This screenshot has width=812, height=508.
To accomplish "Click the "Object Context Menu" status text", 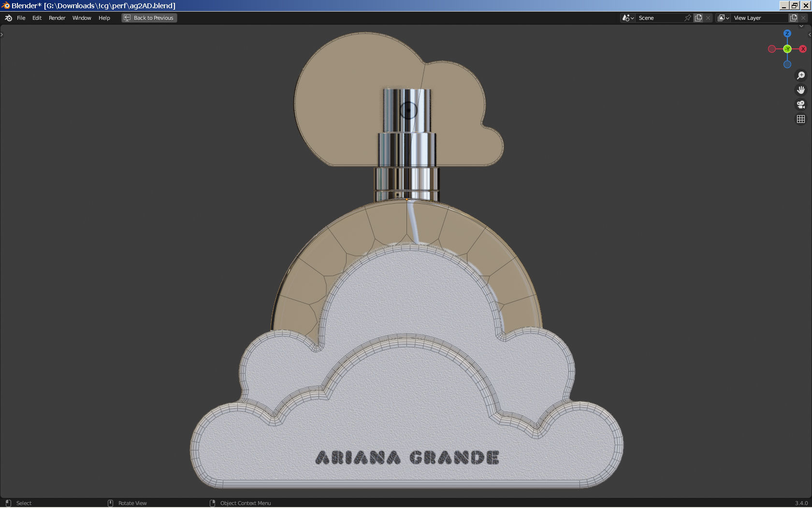I will point(246,503).
